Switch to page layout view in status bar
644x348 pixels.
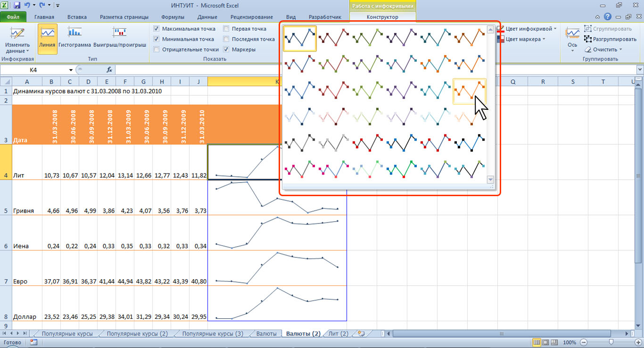click(x=546, y=342)
